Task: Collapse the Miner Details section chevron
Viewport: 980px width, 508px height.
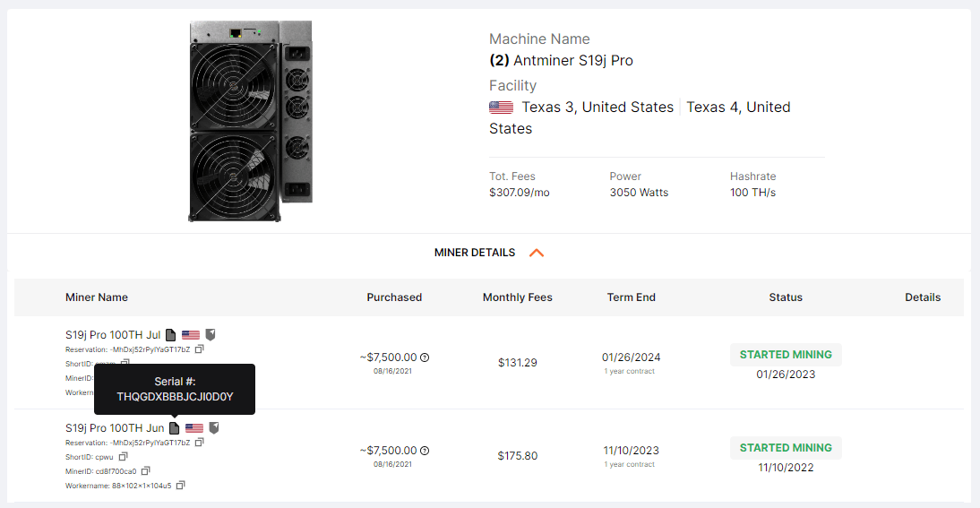Action: 537,253
